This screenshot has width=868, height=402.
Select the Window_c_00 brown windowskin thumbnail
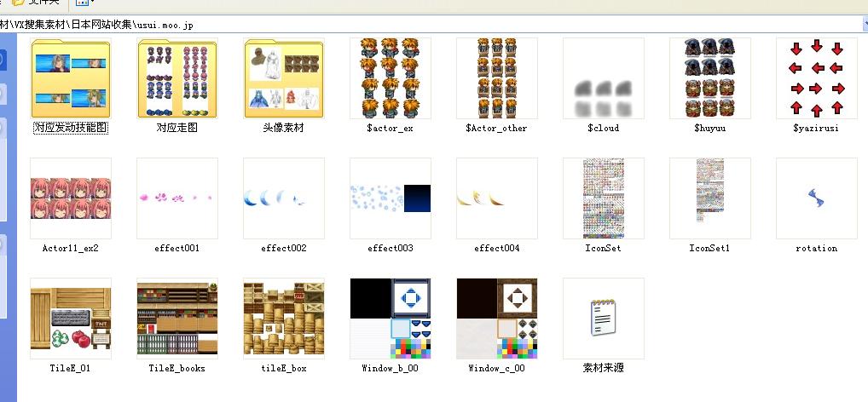496,319
